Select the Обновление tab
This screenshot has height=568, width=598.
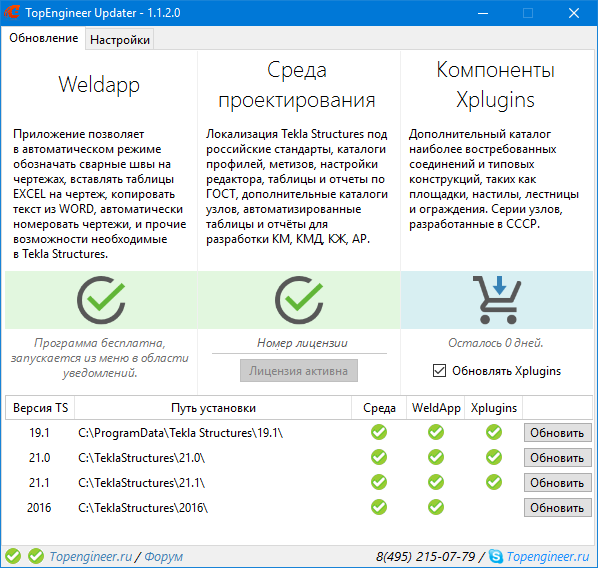(43, 38)
